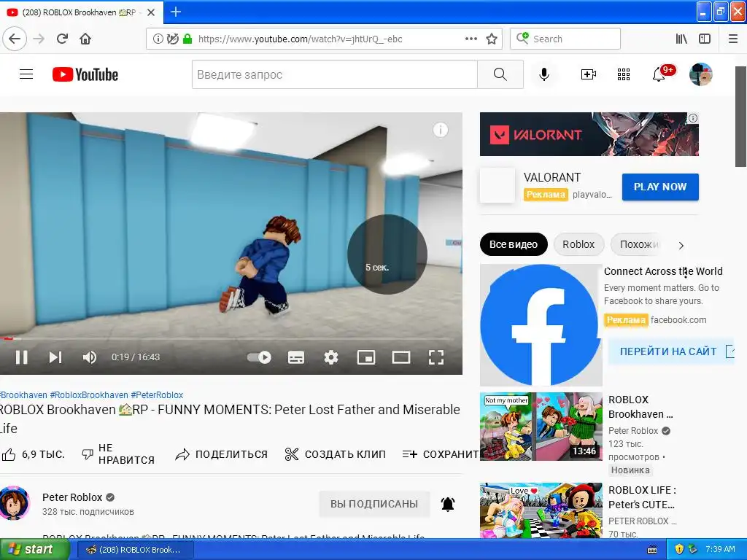Open the Firefox library icon

(x=681, y=39)
